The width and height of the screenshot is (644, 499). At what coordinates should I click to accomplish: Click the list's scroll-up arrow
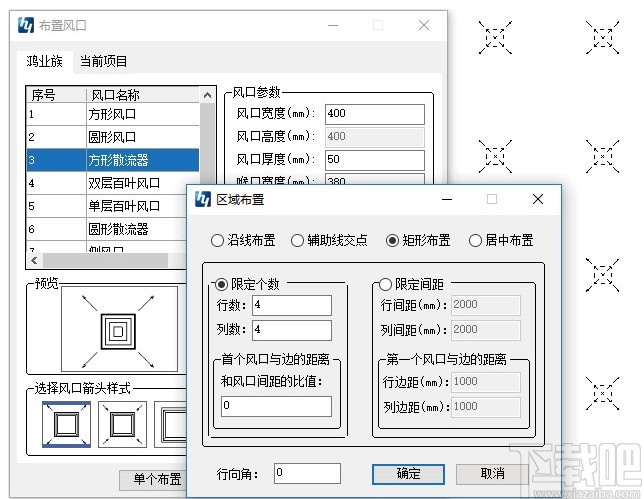[x=207, y=95]
